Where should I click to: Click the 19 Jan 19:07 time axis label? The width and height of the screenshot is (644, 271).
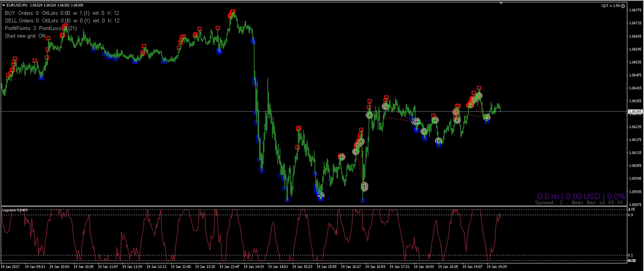tap(472, 267)
